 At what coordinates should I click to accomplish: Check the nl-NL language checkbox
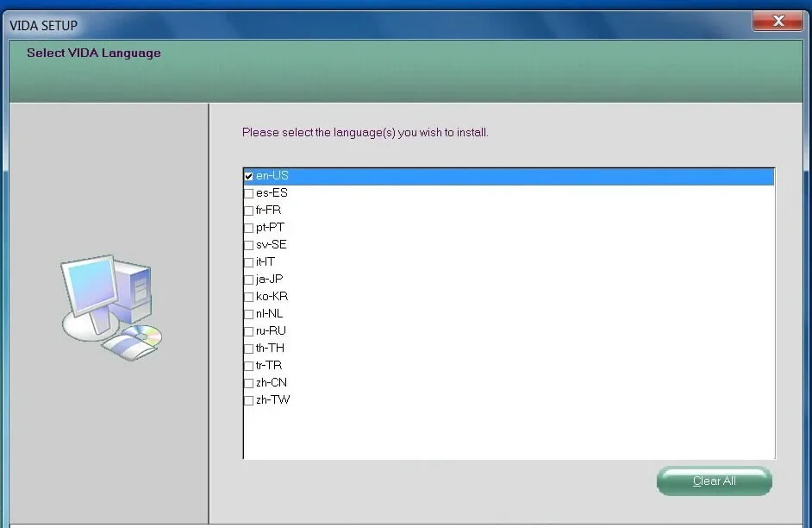pyautogui.click(x=248, y=314)
